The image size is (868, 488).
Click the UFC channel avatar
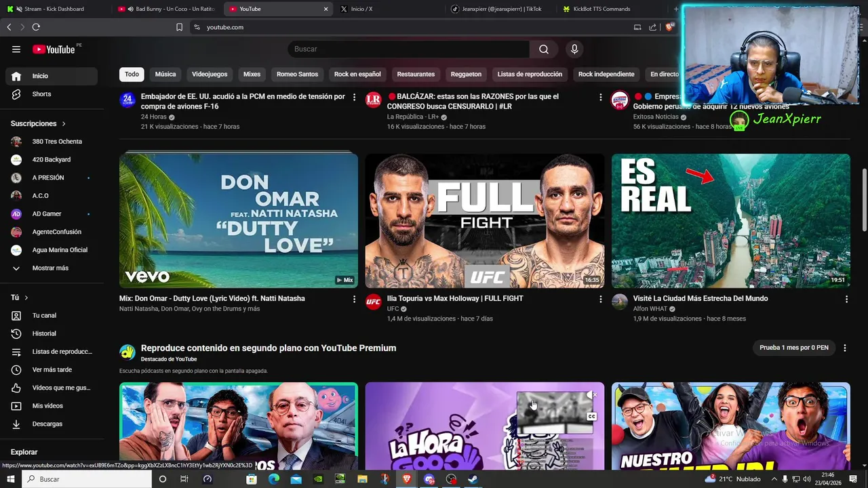374,302
